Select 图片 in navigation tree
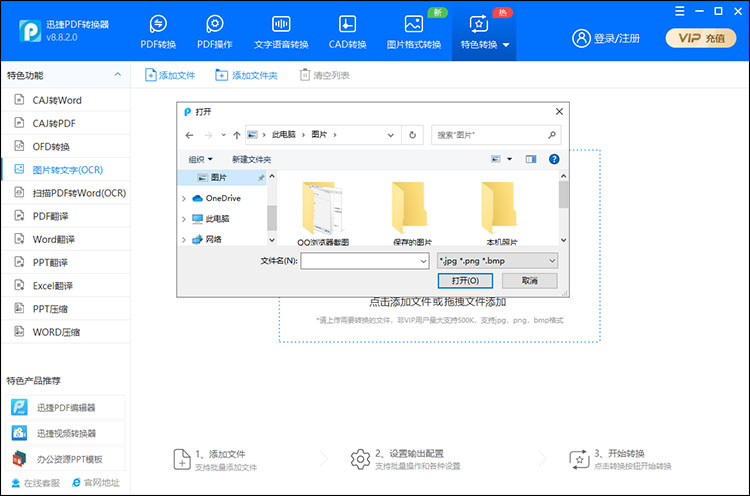The width and height of the screenshot is (750, 496). pos(222,177)
